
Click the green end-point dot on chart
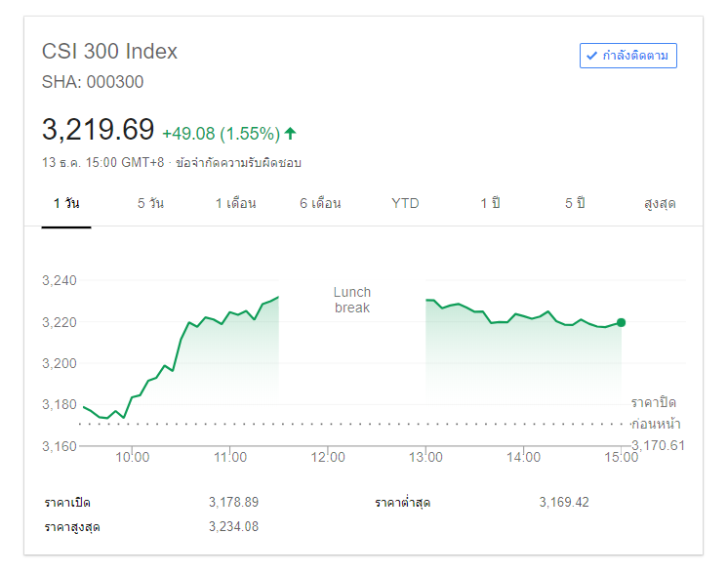click(x=622, y=322)
